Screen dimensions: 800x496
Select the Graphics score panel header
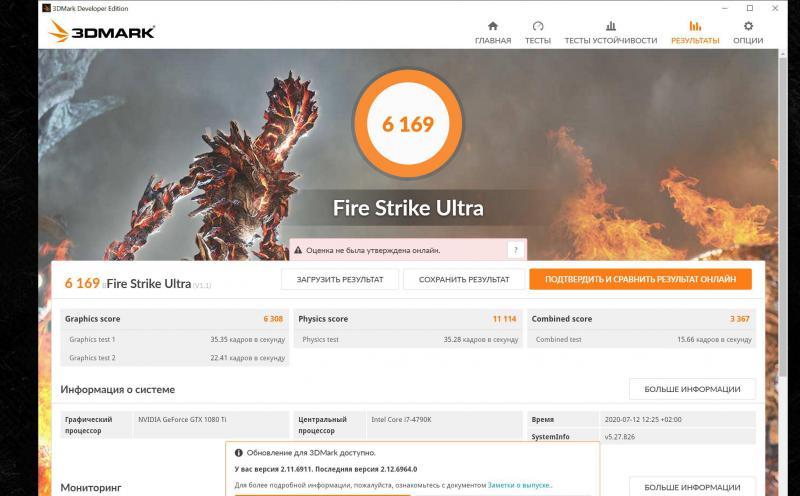(175, 319)
